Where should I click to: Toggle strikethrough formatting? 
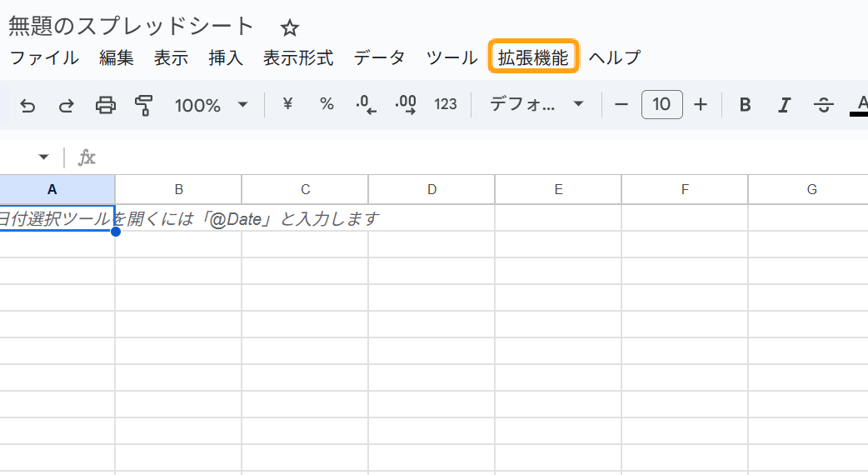823,105
